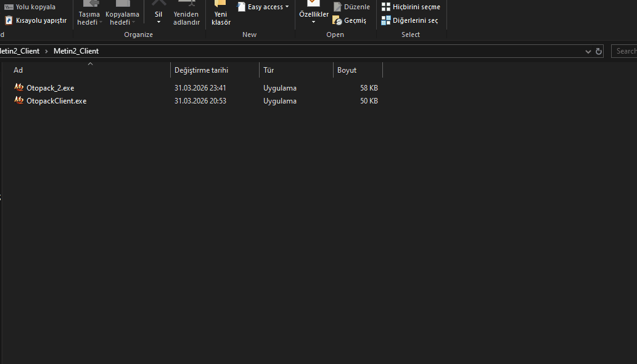The width and height of the screenshot is (637, 364).
Task: Open the Kopyalama hedefi copy-to menu
Action: click(x=122, y=14)
